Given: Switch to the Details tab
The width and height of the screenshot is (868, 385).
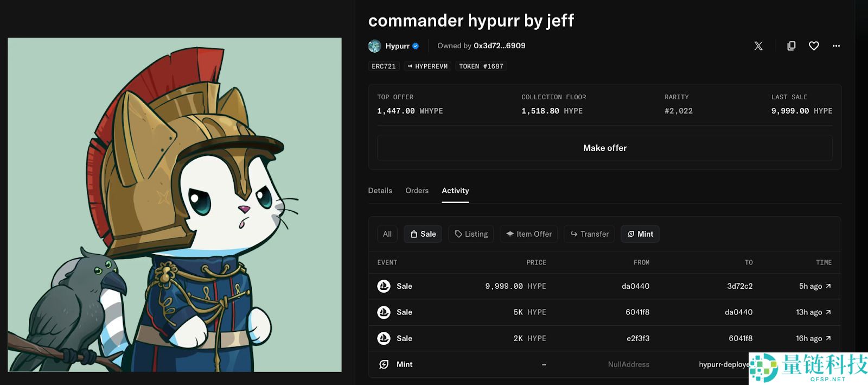Looking at the screenshot, I should (x=380, y=191).
